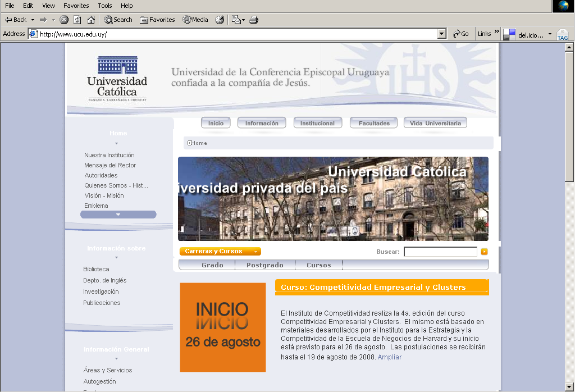575x392 pixels.
Task: Print the page with printer icon
Action: click(x=254, y=20)
